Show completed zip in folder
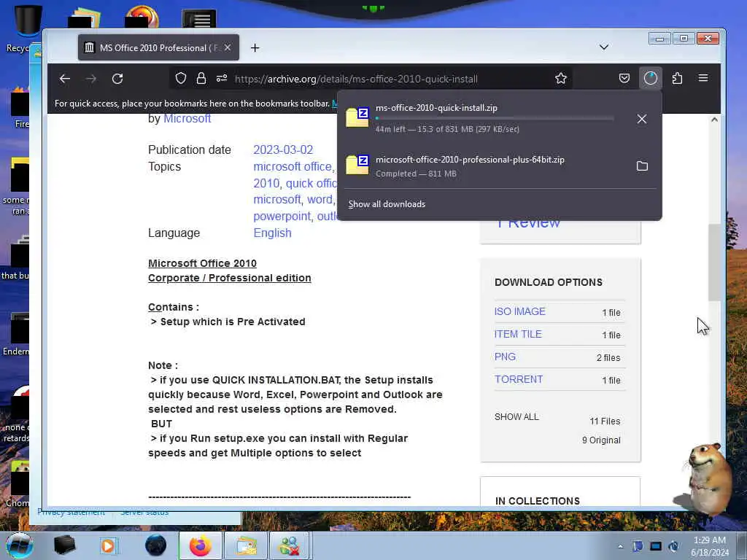 pyautogui.click(x=642, y=166)
